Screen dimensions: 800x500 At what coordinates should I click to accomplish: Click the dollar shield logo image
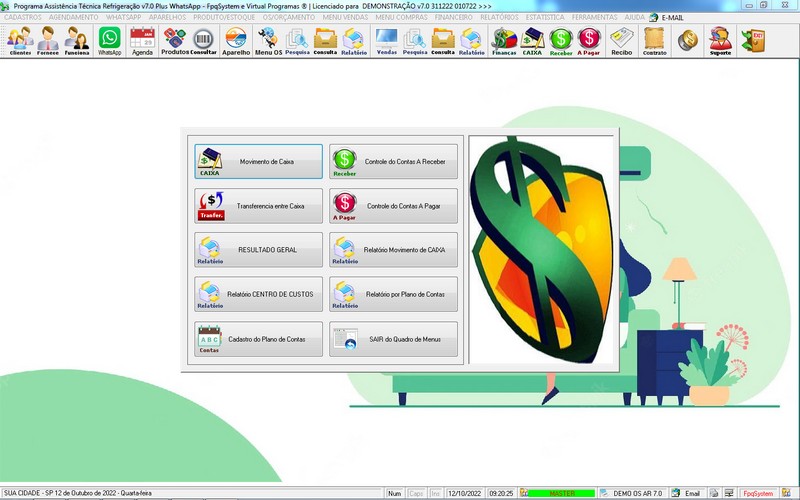[x=541, y=249]
